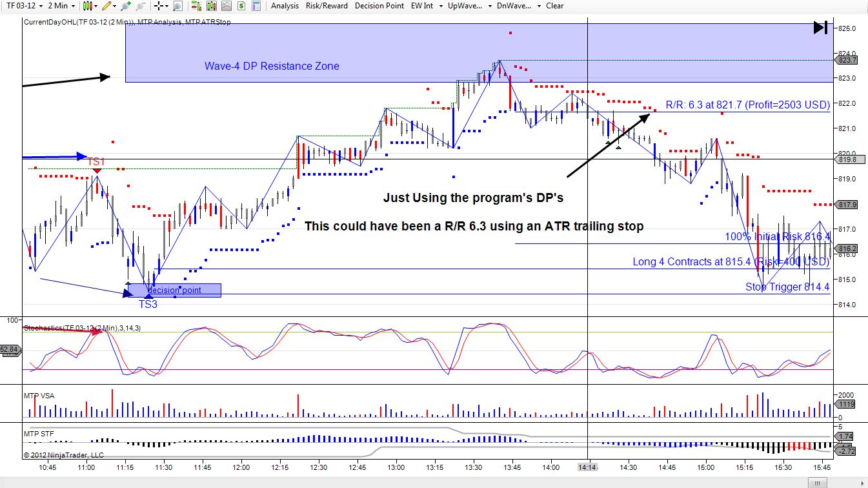Click the skip-to-latest-bar arrow icon
The width and height of the screenshot is (868, 488).
click(x=820, y=27)
